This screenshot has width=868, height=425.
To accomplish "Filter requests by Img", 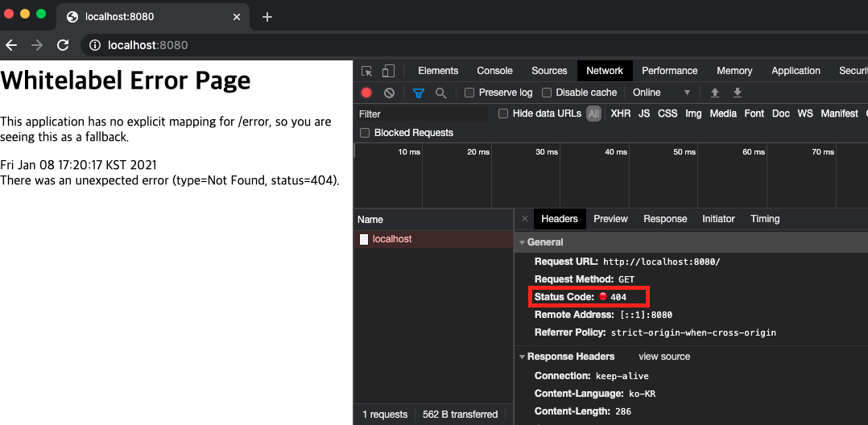I will pos(693,113).
